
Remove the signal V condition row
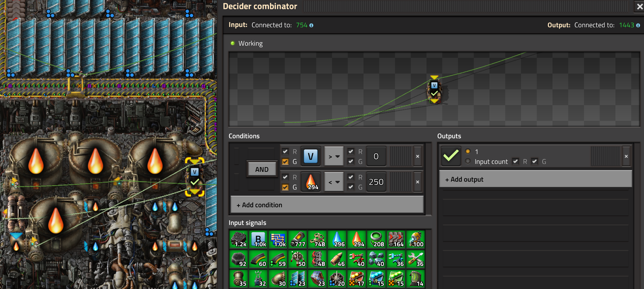click(418, 156)
